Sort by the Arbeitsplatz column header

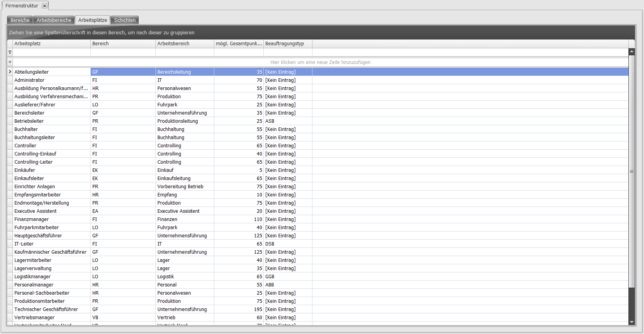coord(51,44)
